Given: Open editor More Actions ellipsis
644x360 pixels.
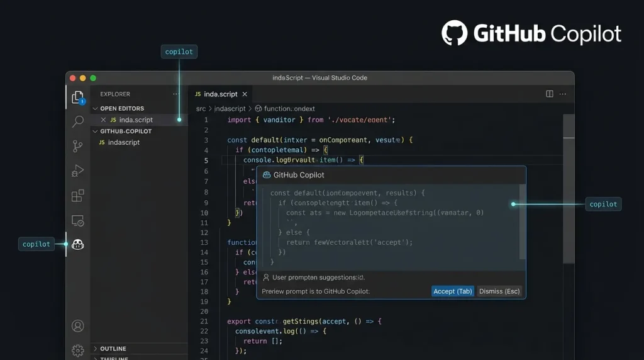Looking at the screenshot, I should coord(563,94).
